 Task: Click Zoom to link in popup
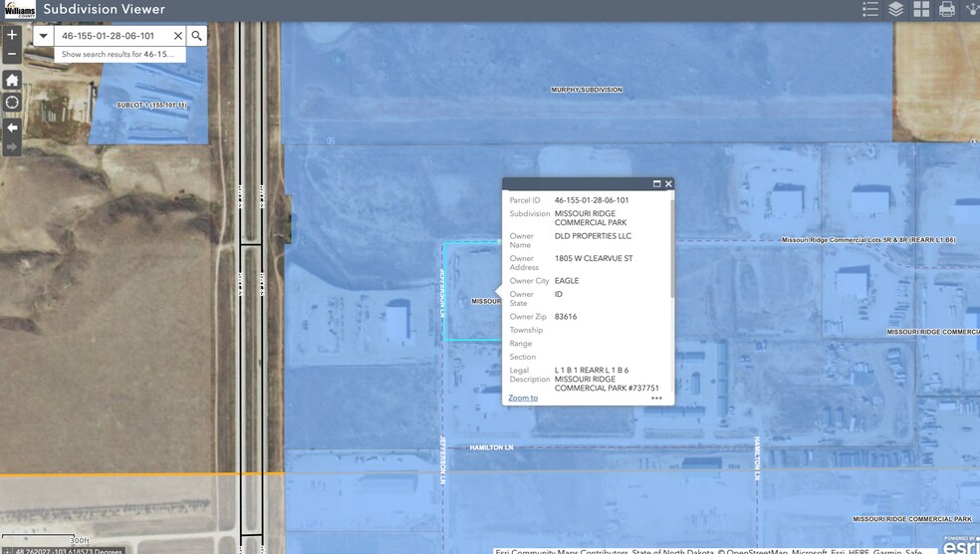[523, 398]
